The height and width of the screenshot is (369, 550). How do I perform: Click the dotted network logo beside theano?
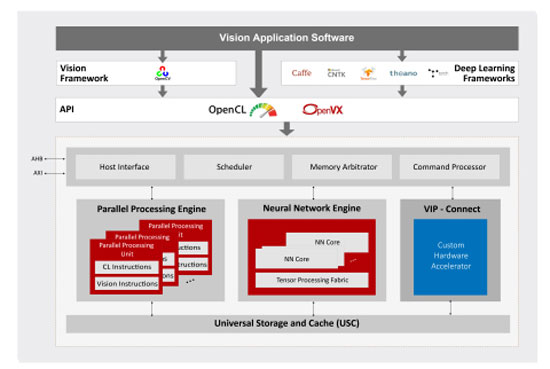pos(437,73)
